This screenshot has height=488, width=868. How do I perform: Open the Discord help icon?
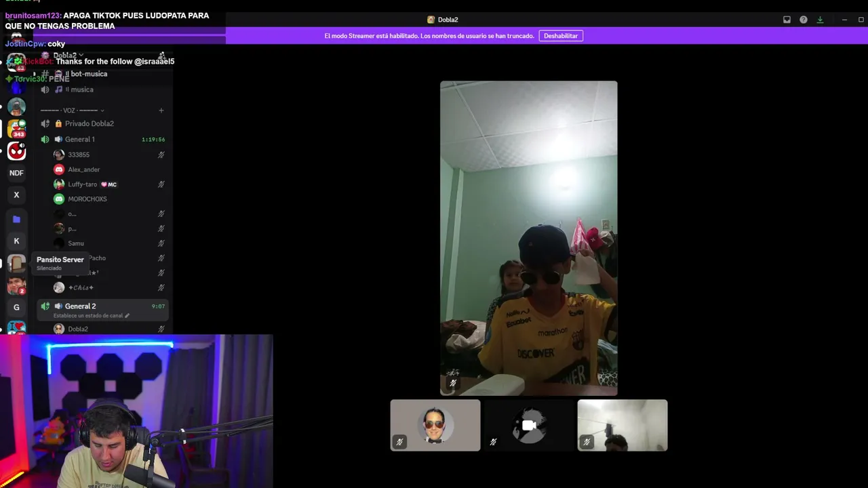point(804,20)
